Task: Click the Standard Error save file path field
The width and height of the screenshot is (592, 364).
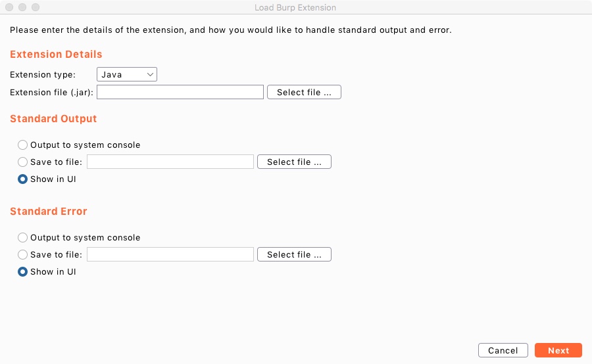Action: coord(170,254)
